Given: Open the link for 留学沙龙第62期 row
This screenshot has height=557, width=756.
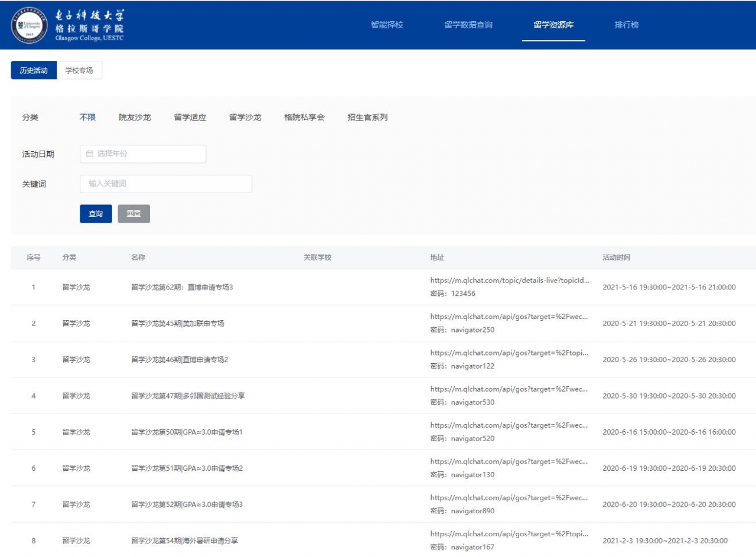Looking at the screenshot, I should 510,281.
